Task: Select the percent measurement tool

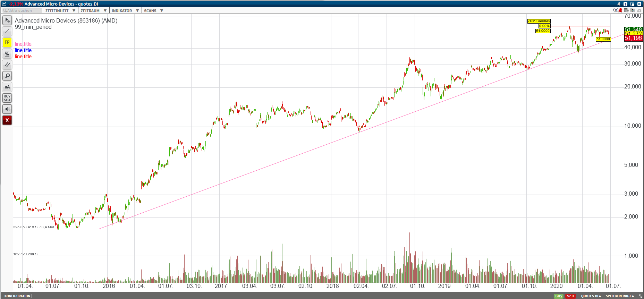Action: click(7, 54)
